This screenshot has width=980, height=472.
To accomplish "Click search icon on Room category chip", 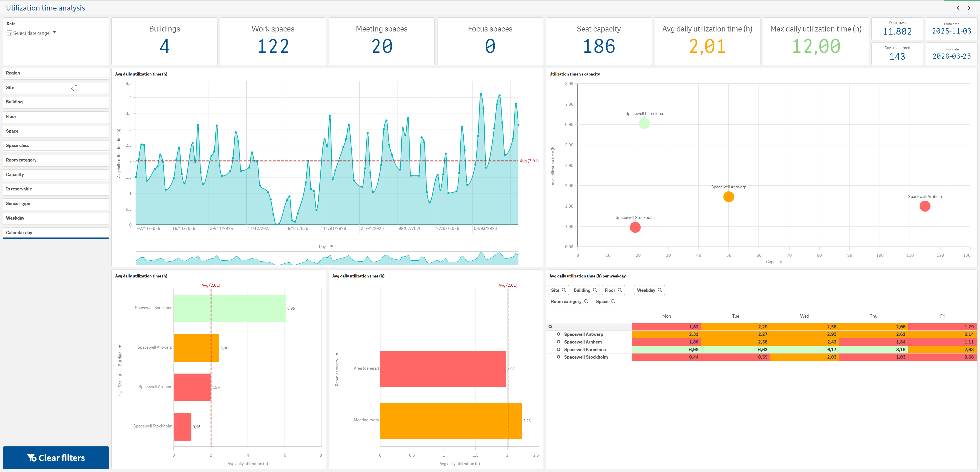I will coord(586,301).
